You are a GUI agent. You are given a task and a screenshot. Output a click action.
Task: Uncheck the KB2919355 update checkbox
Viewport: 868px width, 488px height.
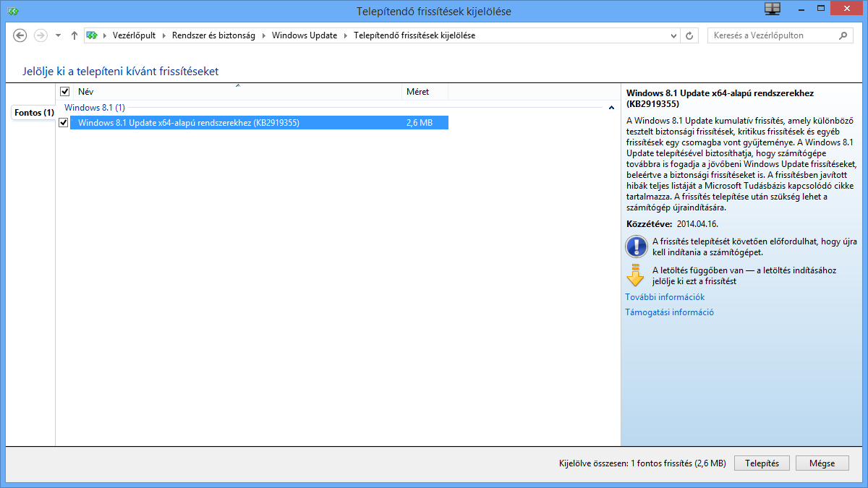click(x=64, y=123)
